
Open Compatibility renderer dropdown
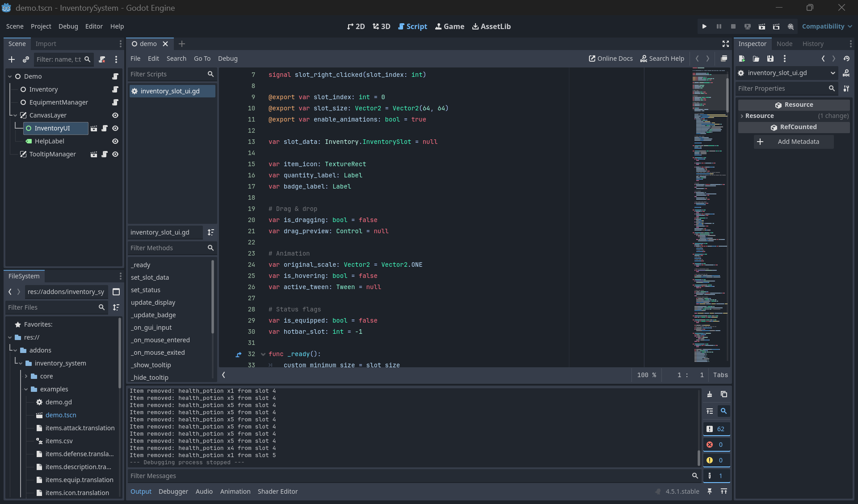click(x=827, y=26)
